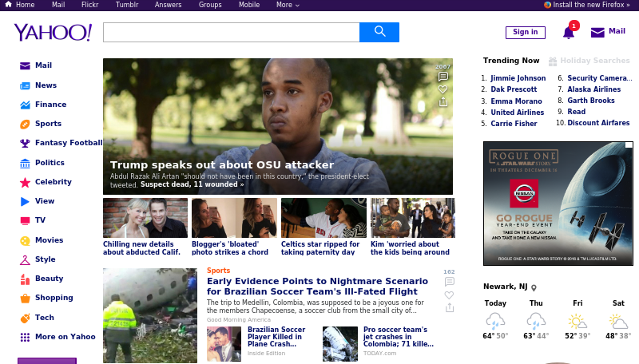639x364 pixels.
Task: Open Emma Morano trending link
Action: point(516,101)
